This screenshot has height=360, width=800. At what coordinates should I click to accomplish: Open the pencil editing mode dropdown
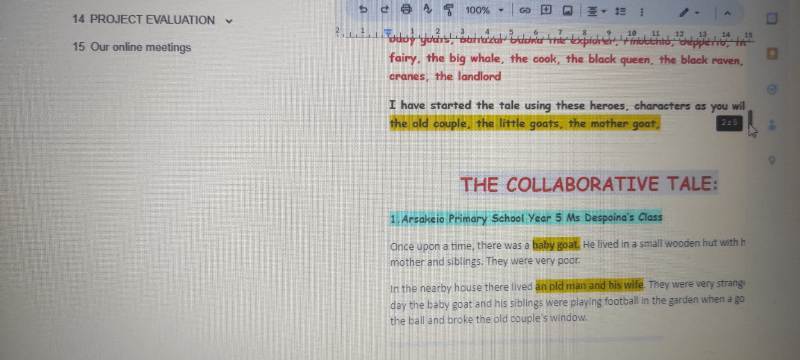[690, 12]
